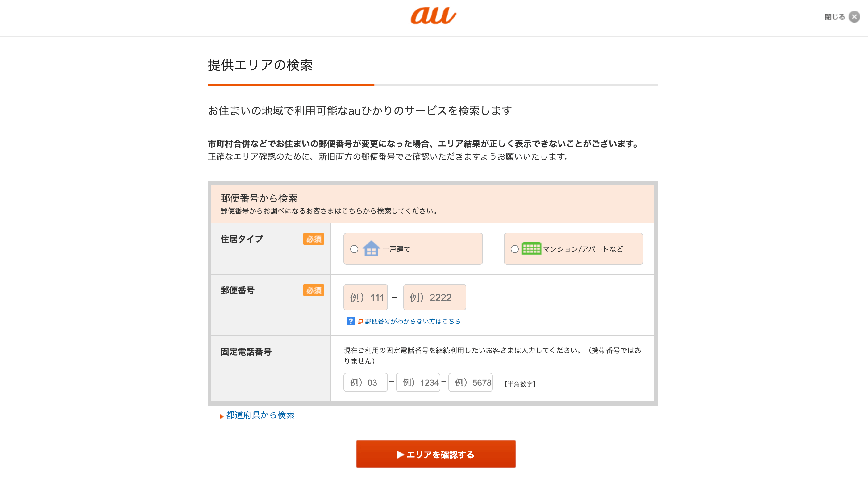Viewport: 868px width, 479px height.
Task: Select the 一戸建て radio button
Action: pyautogui.click(x=354, y=249)
